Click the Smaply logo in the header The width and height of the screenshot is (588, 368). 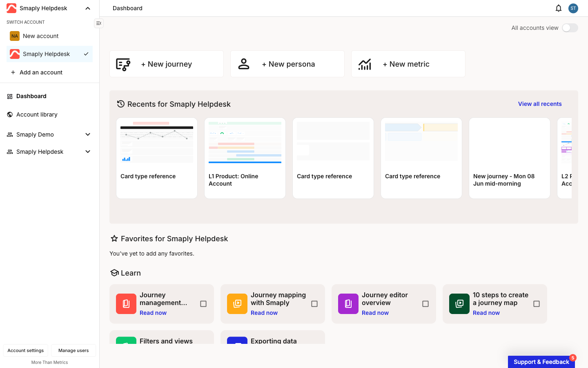(11, 8)
